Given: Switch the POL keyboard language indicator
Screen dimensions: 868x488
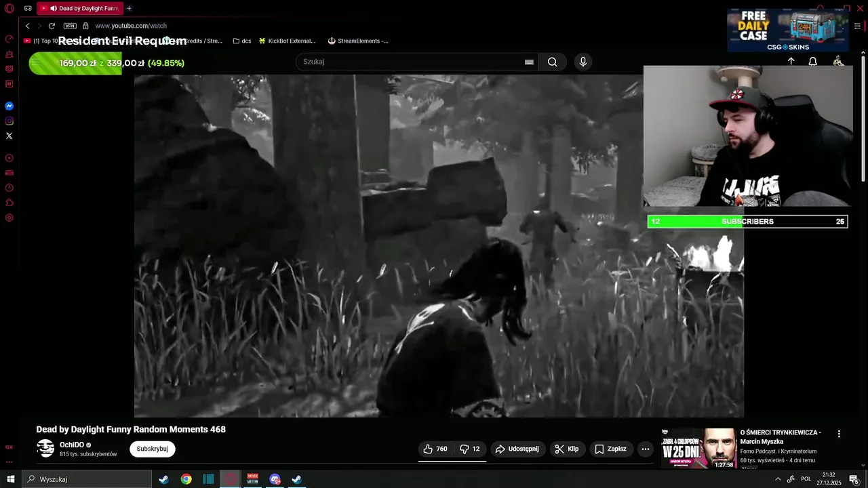Looking at the screenshot, I should (806, 479).
